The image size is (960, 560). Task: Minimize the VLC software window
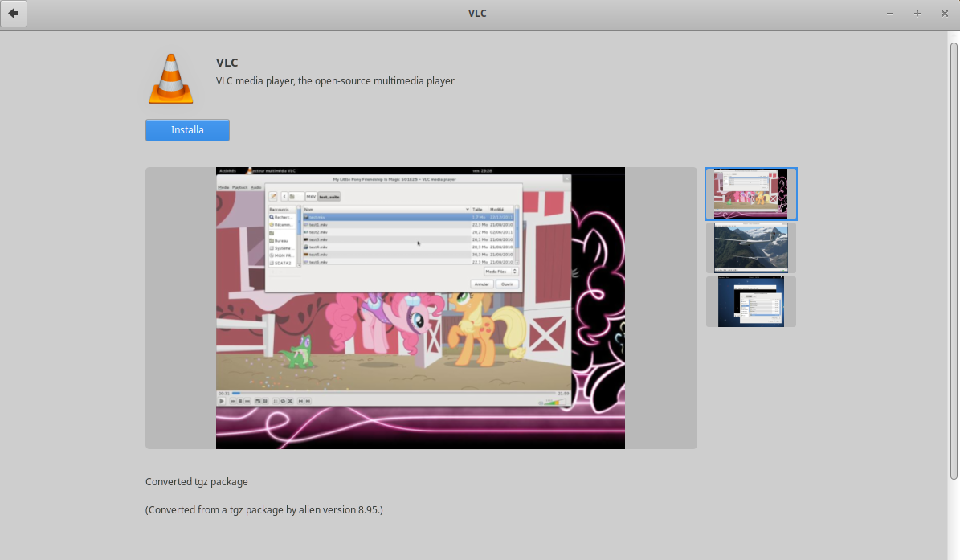pyautogui.click(x=889, y=14)
